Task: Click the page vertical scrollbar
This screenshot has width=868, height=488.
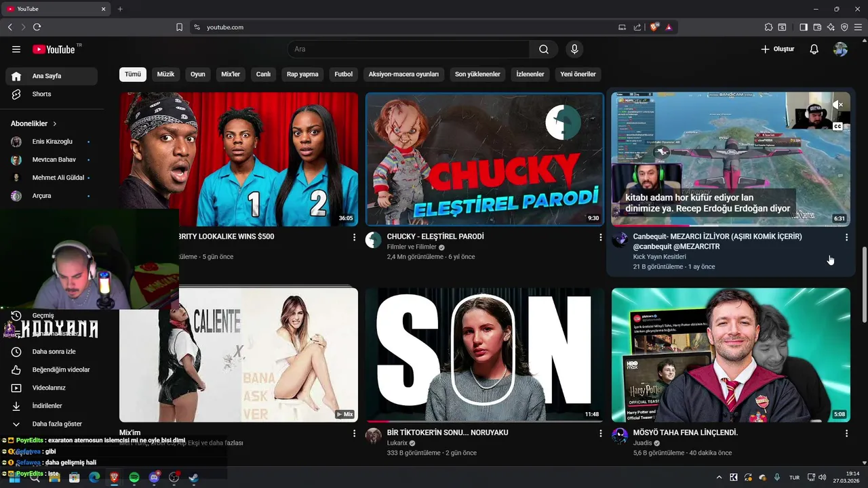Action: (x=863, y=285)
